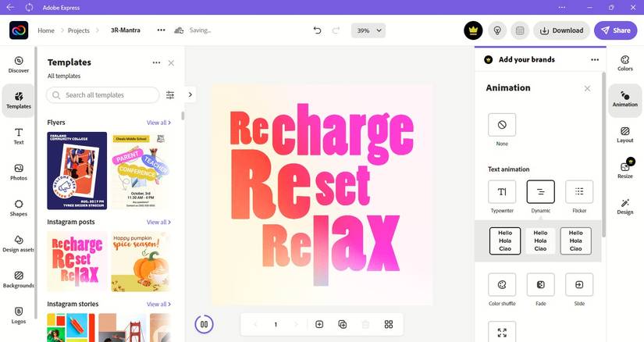Refresh using title bar reload icon
Screen dimensions: 644x342
coord(29,7)
